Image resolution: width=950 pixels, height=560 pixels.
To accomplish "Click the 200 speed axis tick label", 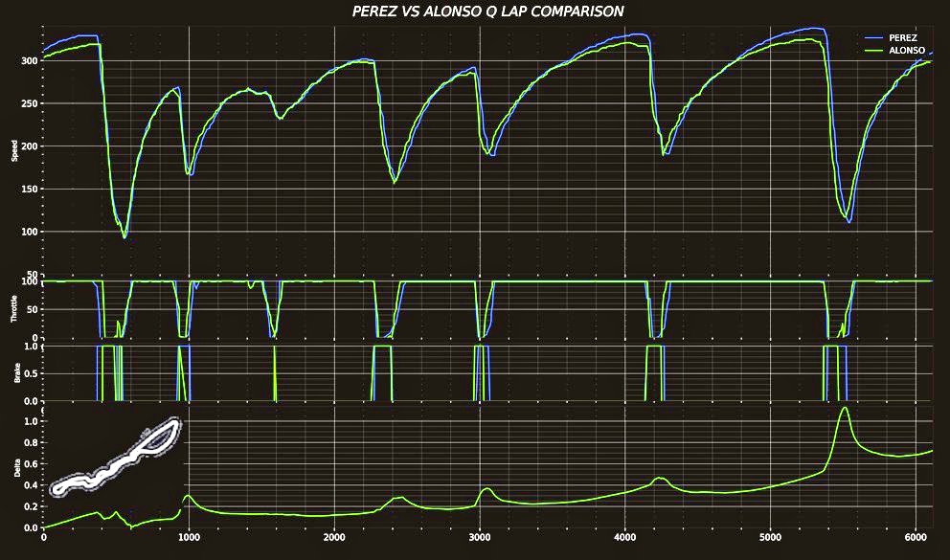I will 31,146.
